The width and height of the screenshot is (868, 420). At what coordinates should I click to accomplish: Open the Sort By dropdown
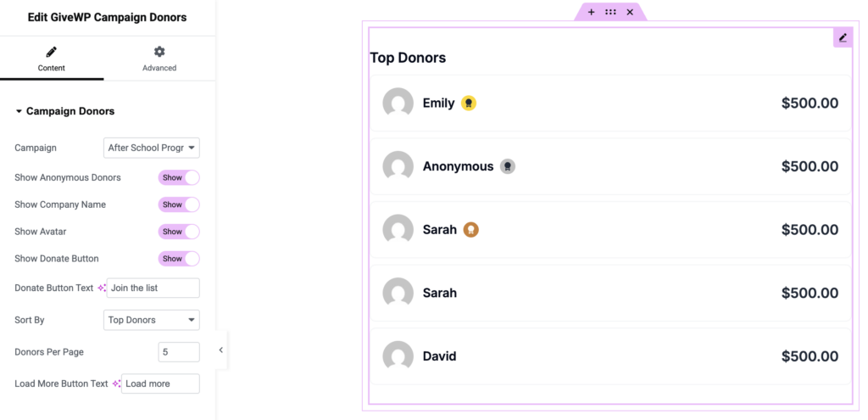pyautogui.click(x=152, y=320)
